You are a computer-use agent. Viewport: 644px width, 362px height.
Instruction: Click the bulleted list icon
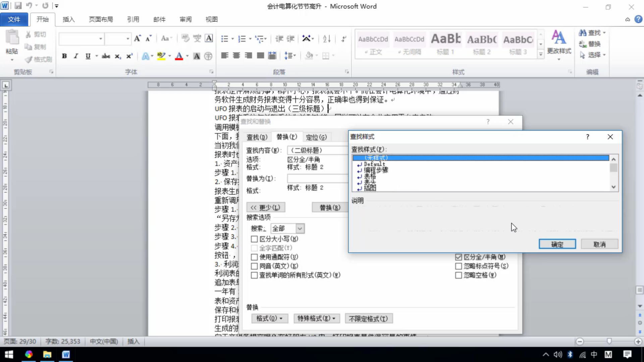point(224,39)
